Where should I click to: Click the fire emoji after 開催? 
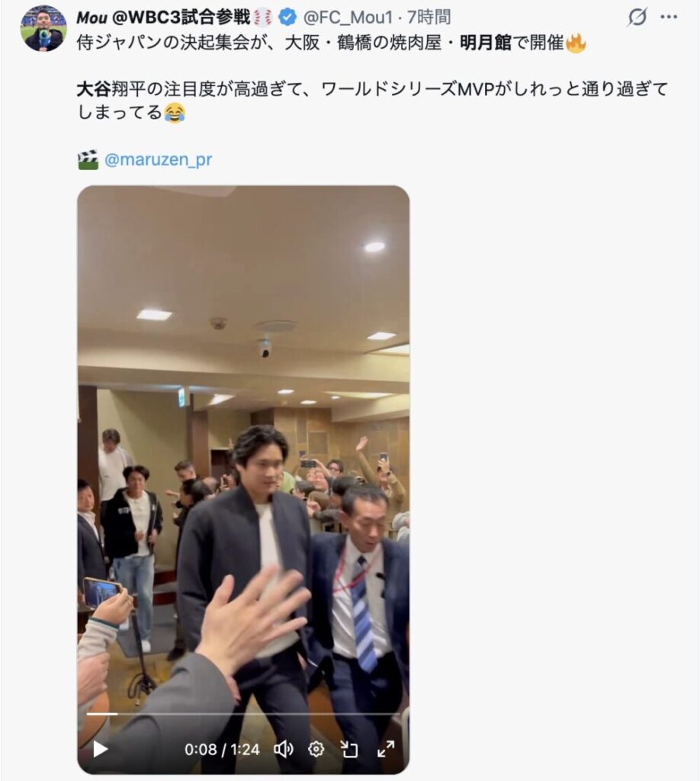pos(576,43)
